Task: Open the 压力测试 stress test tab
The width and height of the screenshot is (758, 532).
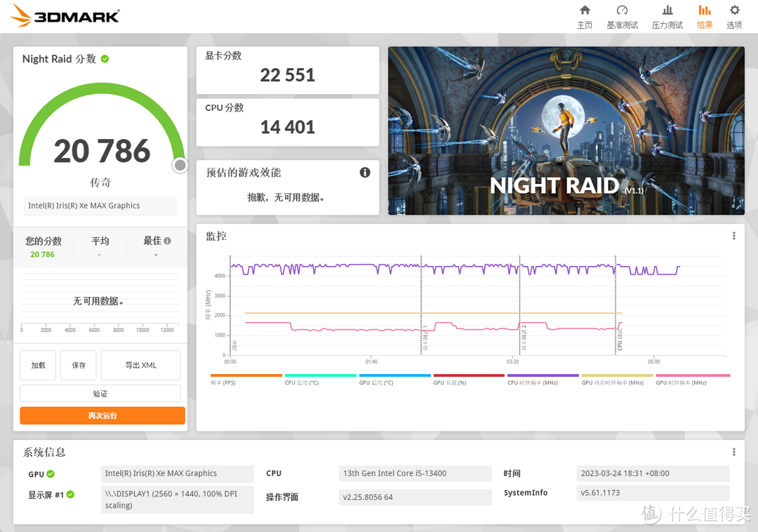Action: pyautogui.click(x=667, y=17)
